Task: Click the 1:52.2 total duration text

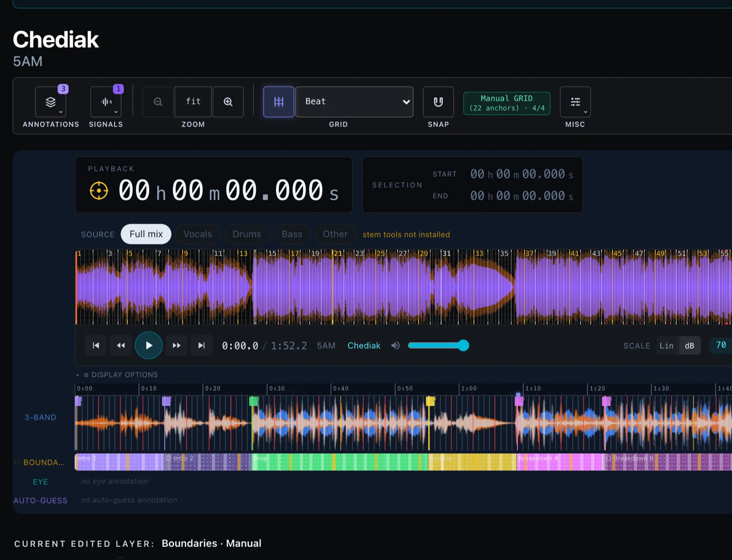Action: (x=289, y=346)
